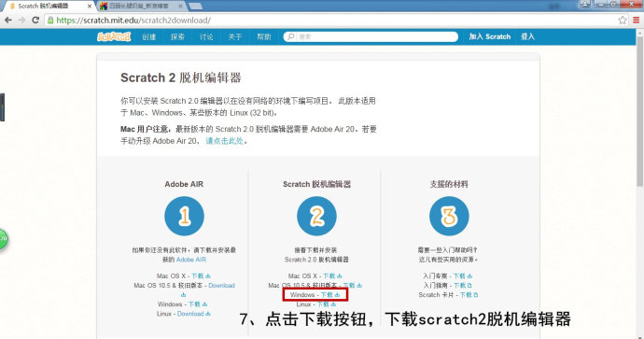Open the 创建 menu item
Viewport: 644px width, 339px height.
tap(149, 36)
